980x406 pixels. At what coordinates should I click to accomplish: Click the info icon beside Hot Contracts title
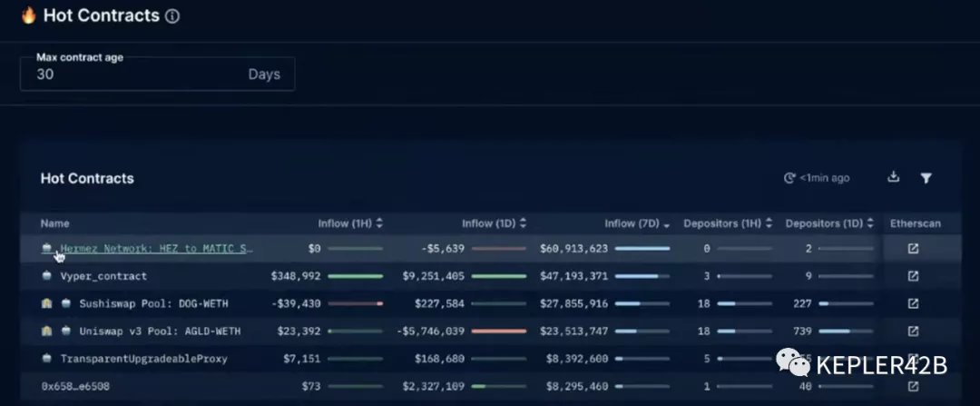coord(173,16)
